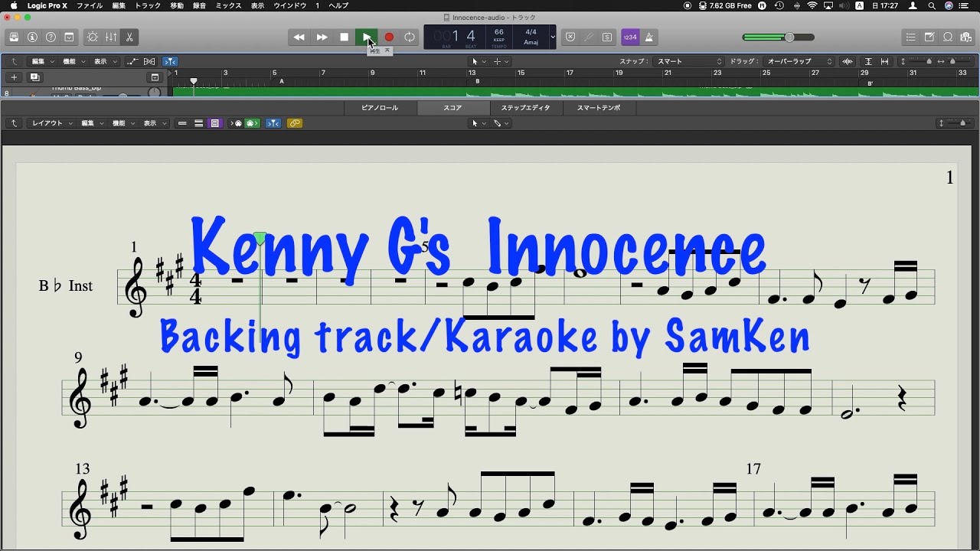Viewport: 980px width, 551px height.
Task: Click the Wi-Fi icon in menu bar
Action: pyautogui.click(x=812, y=5)
